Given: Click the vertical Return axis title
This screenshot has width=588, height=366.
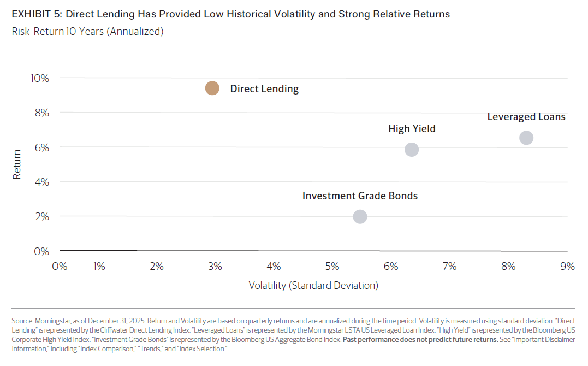Looking at the screenshot, I should point(17,164).
